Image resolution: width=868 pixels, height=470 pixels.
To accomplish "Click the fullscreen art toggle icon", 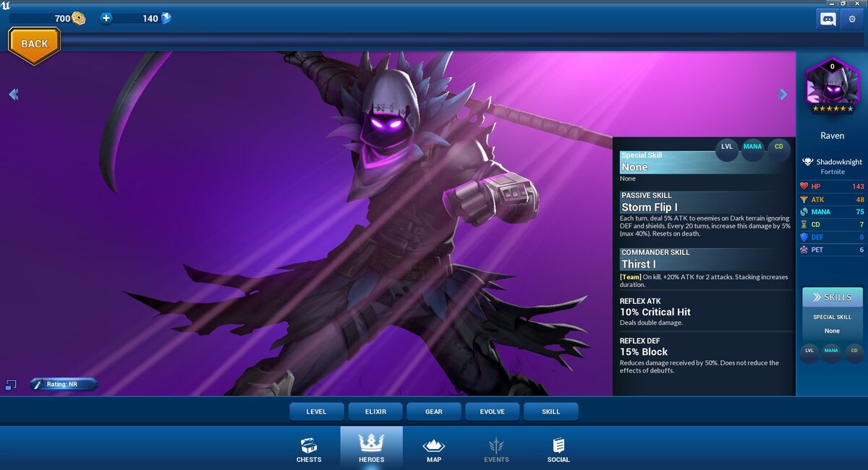I will point(11,385).
